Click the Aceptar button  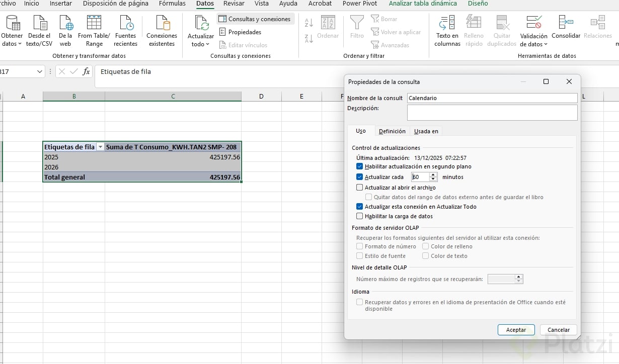point(516,330)
